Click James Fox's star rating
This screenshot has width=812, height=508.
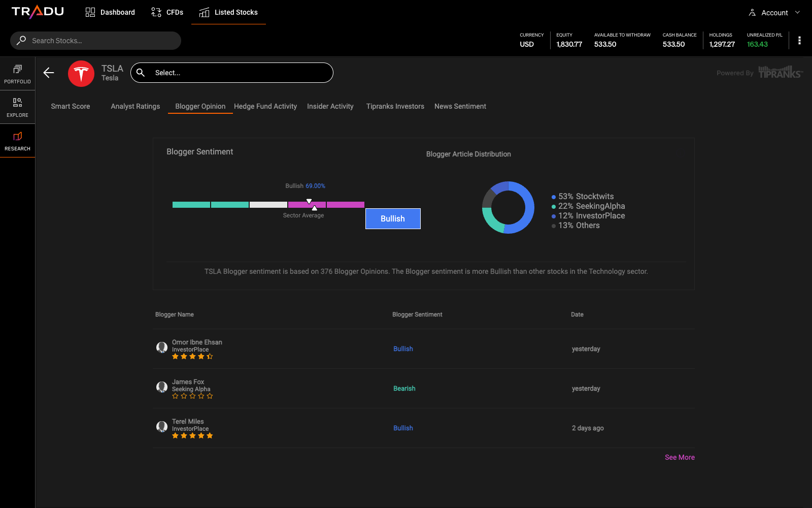(x=192, y=396)
